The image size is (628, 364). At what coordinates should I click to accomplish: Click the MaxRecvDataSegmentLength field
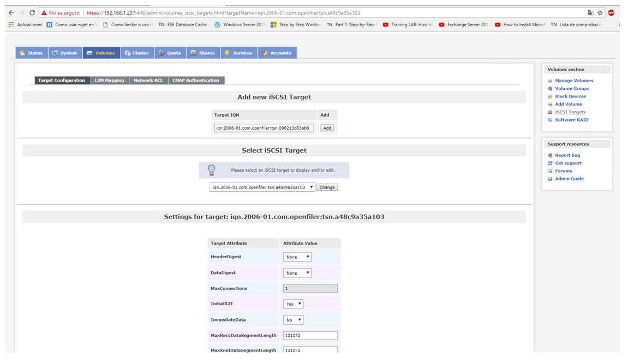[310, 336]
